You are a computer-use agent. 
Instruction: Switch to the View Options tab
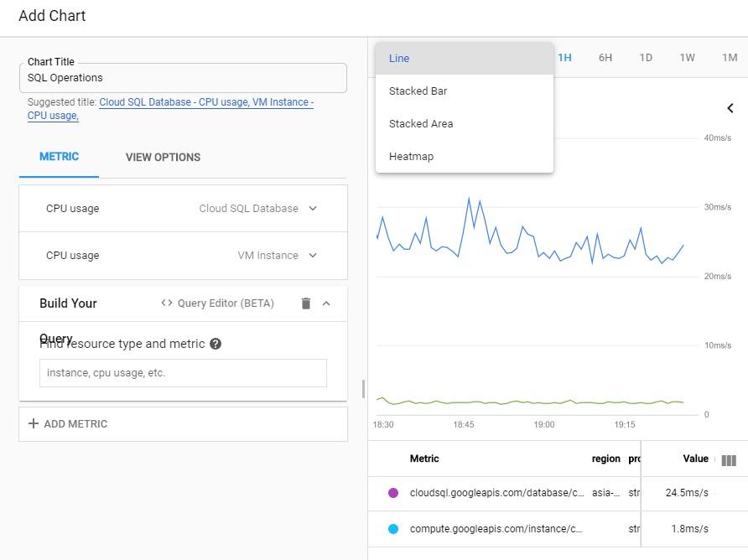coord(163,158)
